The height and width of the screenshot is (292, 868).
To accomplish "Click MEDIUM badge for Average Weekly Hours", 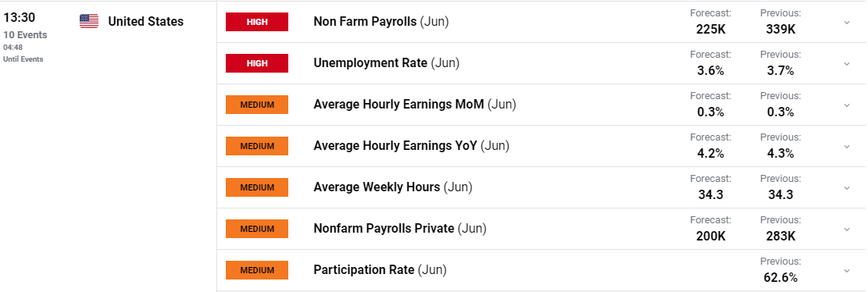I will click(257, 187).
